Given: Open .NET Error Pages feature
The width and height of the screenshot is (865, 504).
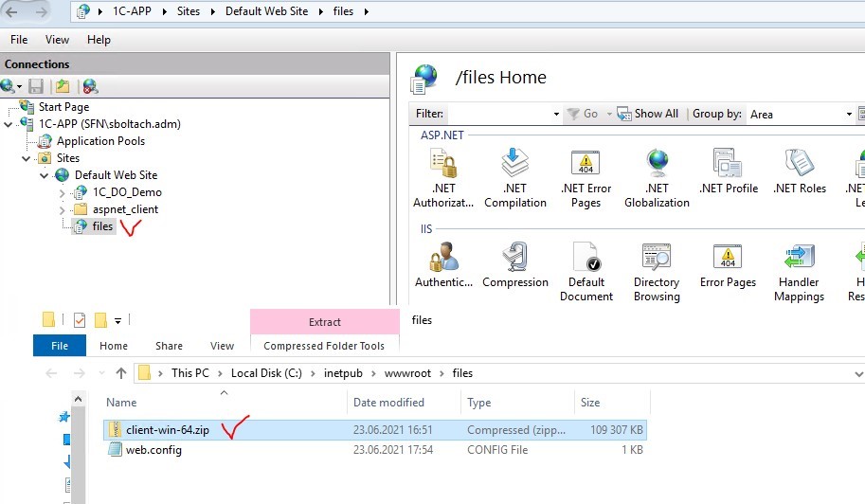Looking at the screenshot, I should (x=586, y=177).
